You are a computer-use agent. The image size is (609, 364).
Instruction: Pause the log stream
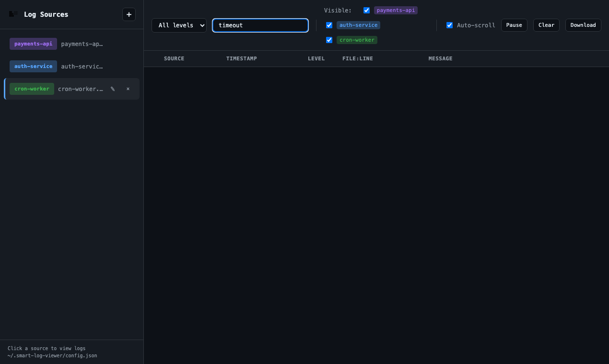click(514, 25)
